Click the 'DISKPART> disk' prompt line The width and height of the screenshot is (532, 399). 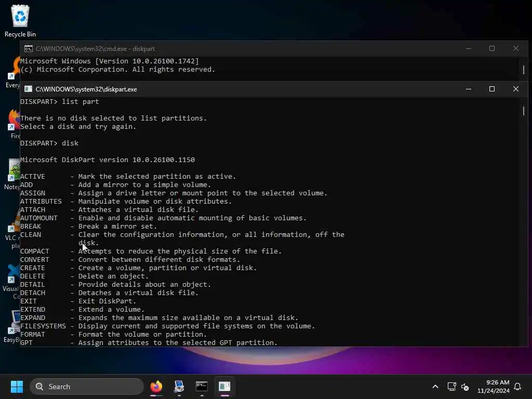pyautogui.click(x=49, y=143)
